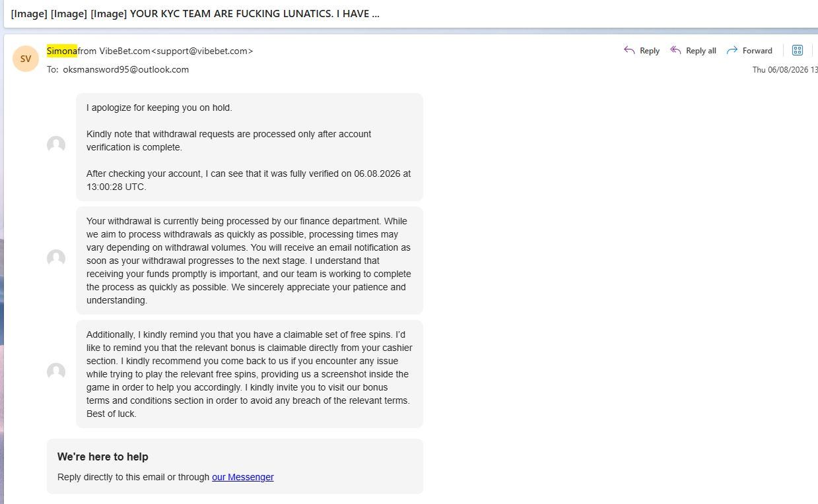Click the 'We're here to help' heading
The width and height of the screenshot is (818, 504).
coord(103,457)
